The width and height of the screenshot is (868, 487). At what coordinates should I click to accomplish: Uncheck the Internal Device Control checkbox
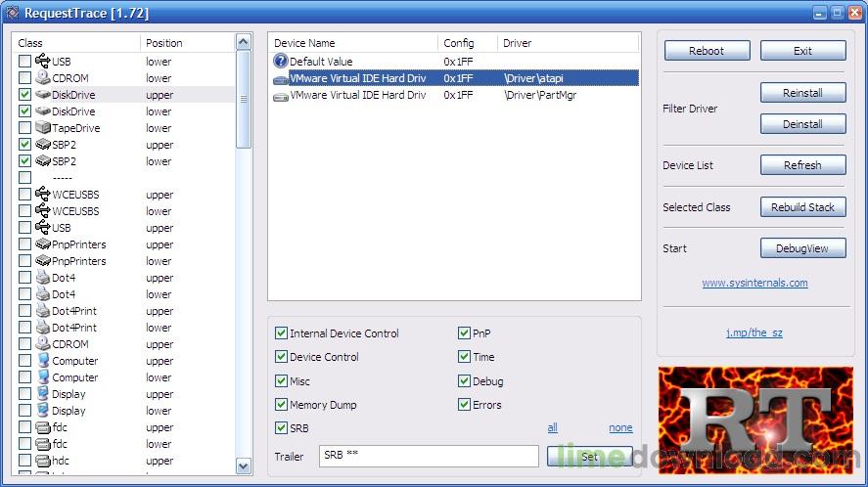point(282,333)
